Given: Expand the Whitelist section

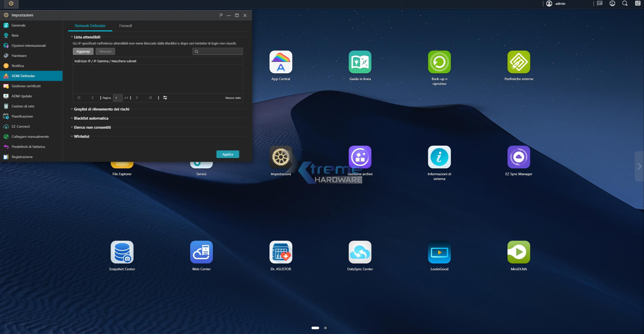Looking at the screenshot, I should coord(81,137).
